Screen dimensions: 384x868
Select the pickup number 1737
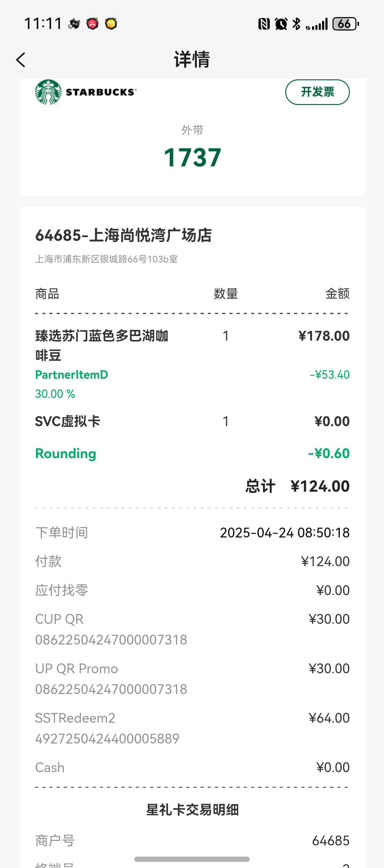pos(192,157)
